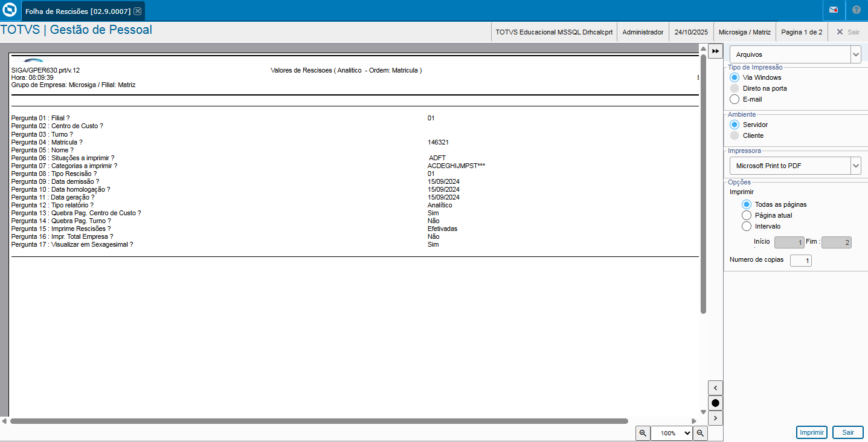Choose the Página atual option
Image resolution: width=868 pixels, height=442 pixels.
747,215
